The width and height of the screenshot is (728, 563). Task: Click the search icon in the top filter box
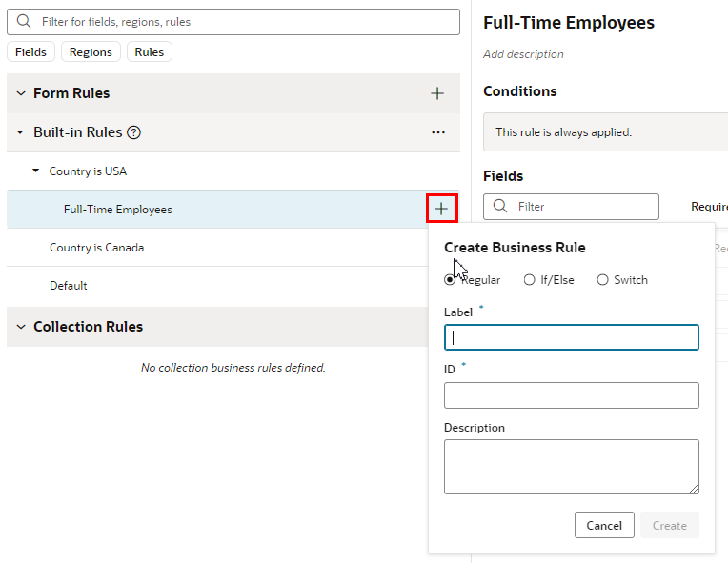coord(23,21)
